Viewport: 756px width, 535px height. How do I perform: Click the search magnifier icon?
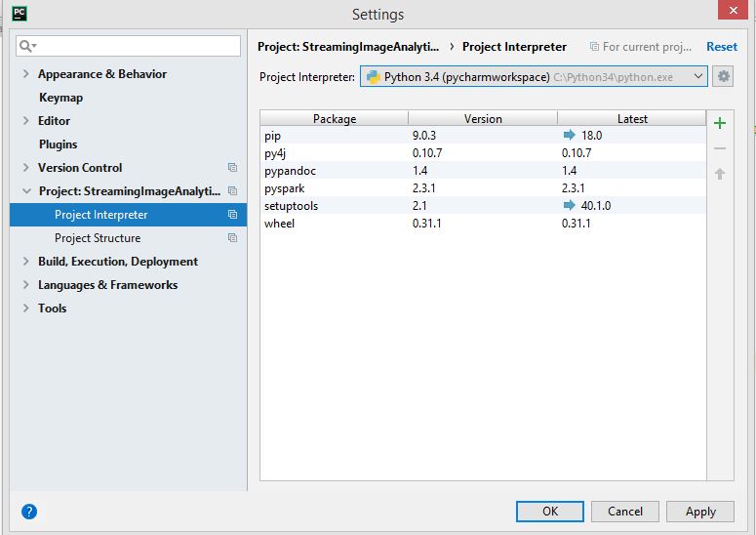coord(27,46)
